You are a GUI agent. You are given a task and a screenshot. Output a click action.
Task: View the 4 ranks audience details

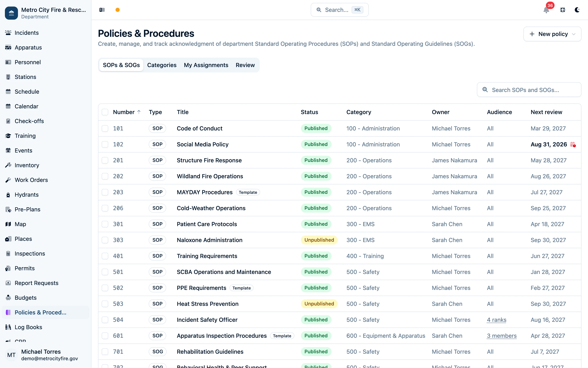coord(497,320)
